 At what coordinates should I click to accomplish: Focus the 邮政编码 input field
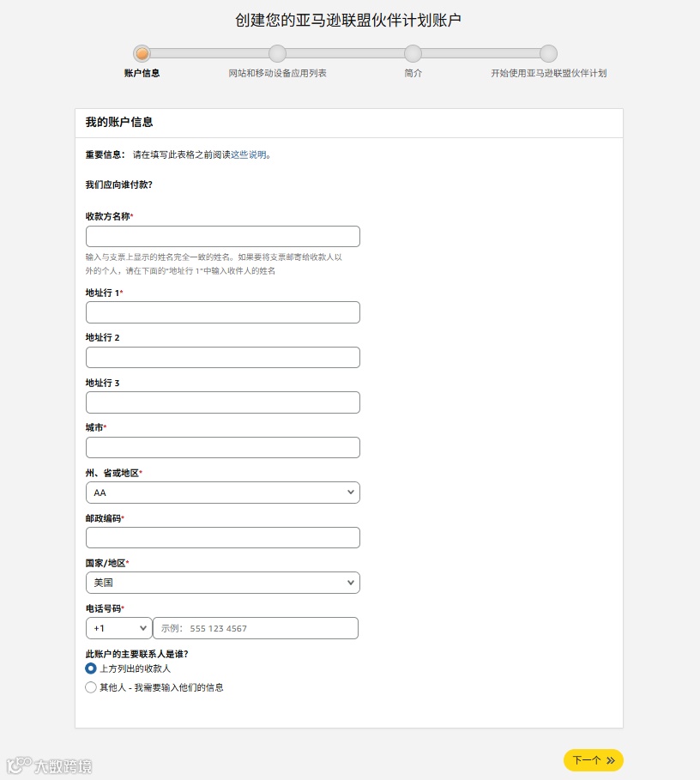[x=223, y=538]
